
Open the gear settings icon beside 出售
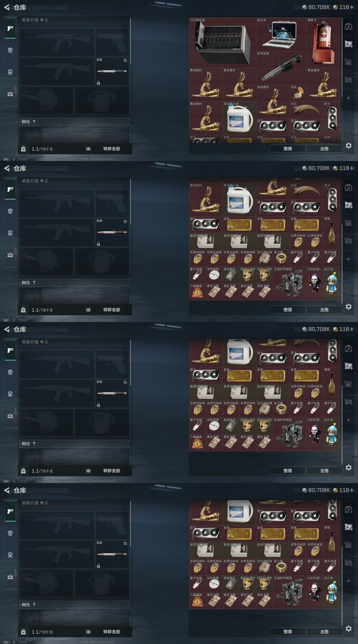[x=349, y=146]
